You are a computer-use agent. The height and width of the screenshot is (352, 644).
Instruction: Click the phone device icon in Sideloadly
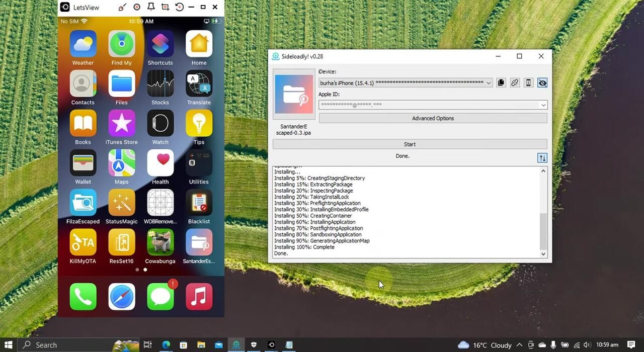528,82
